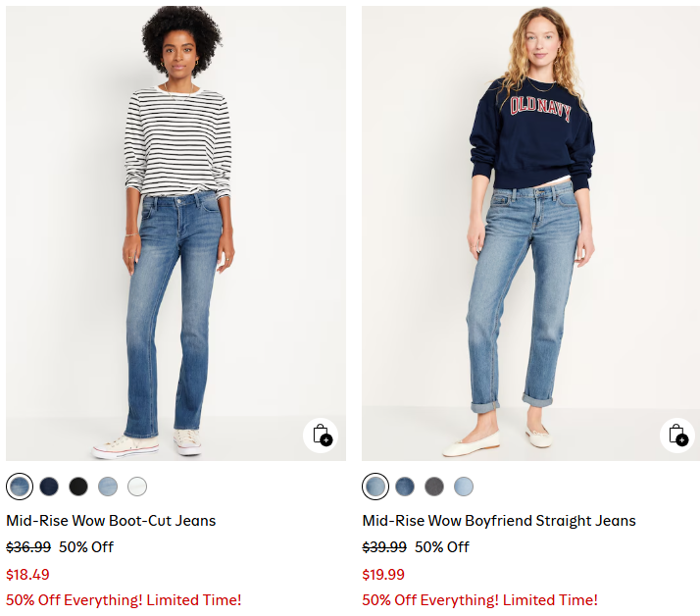Choose gray swatch for Boyfriend Straight Jeans
Screen dimensions: 700x616
click(434, 486)
